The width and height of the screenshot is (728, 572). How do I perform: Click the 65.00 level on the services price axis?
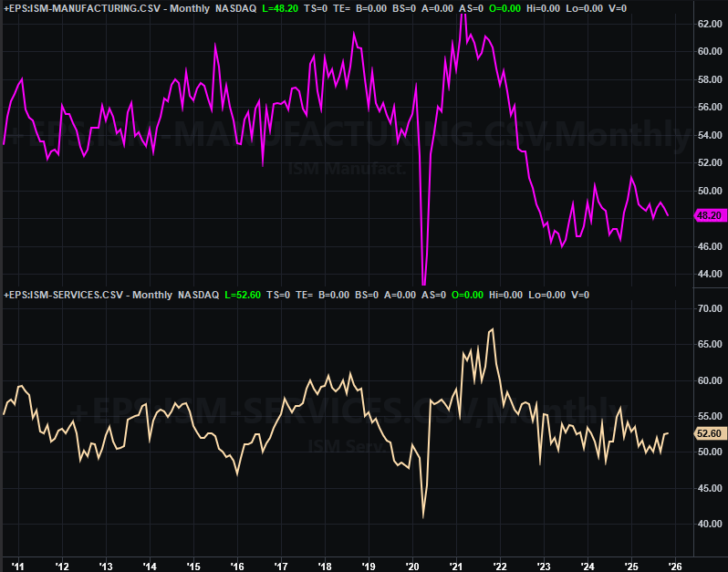click(x=710, y=345)
